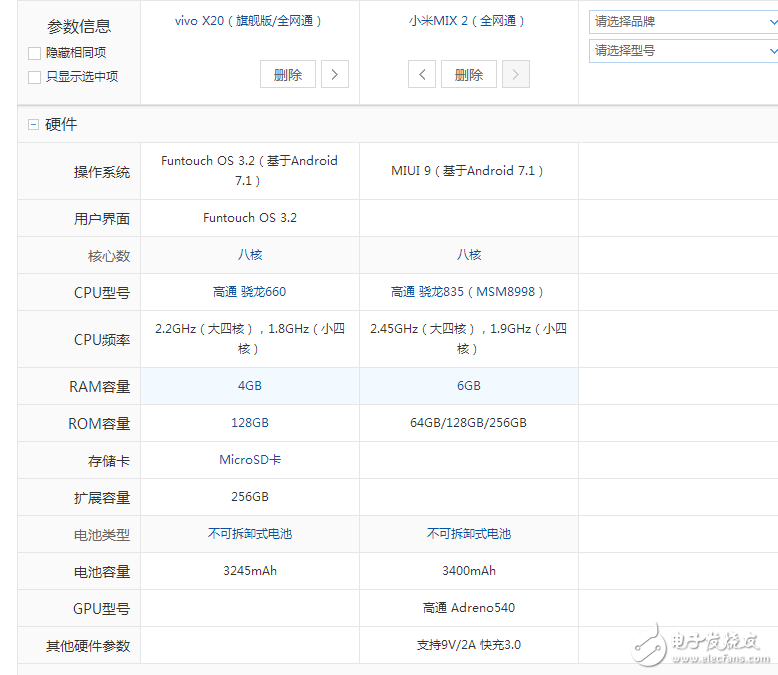778x675 pixels.
Task: Select the 操作系统 row label
Action: [x=102, y=172]
